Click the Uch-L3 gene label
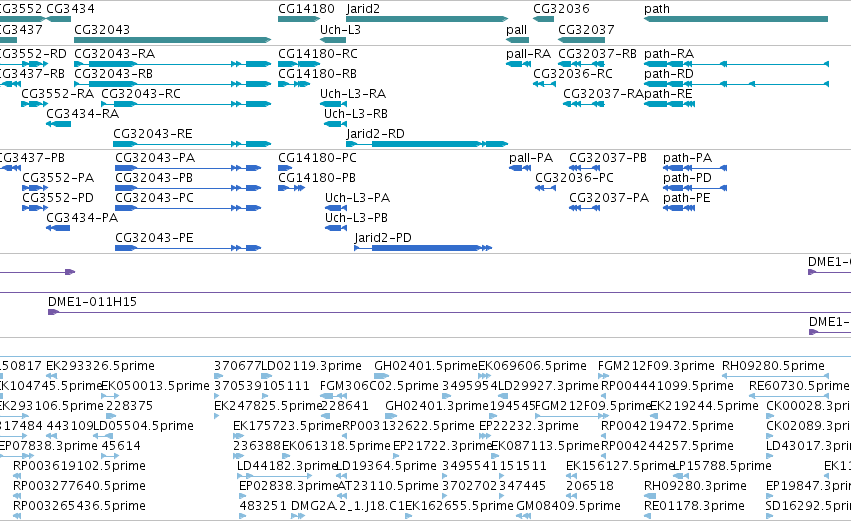Screen dimensions: 851x521 (x=340, y=30)
